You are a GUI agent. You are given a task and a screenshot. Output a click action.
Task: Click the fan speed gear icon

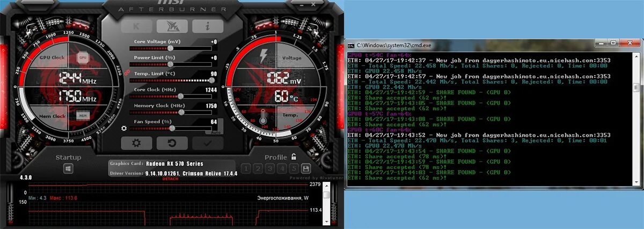(124, 128)
